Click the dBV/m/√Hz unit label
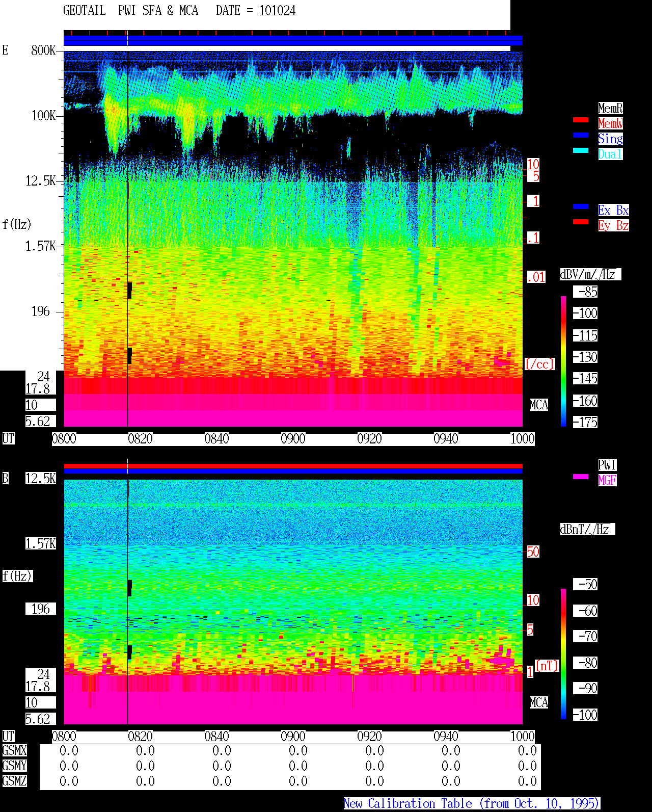The image size is (652, 812). pos(590,274)
